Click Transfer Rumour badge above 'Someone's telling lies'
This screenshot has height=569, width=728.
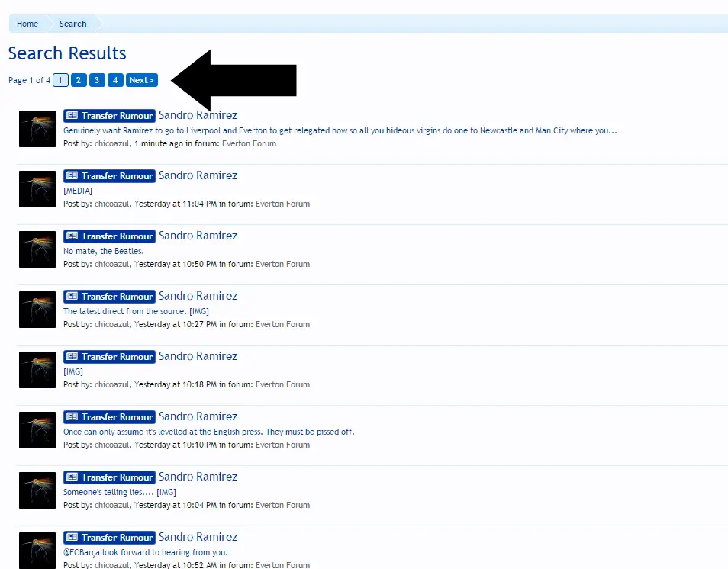click(x=109, y=477)
